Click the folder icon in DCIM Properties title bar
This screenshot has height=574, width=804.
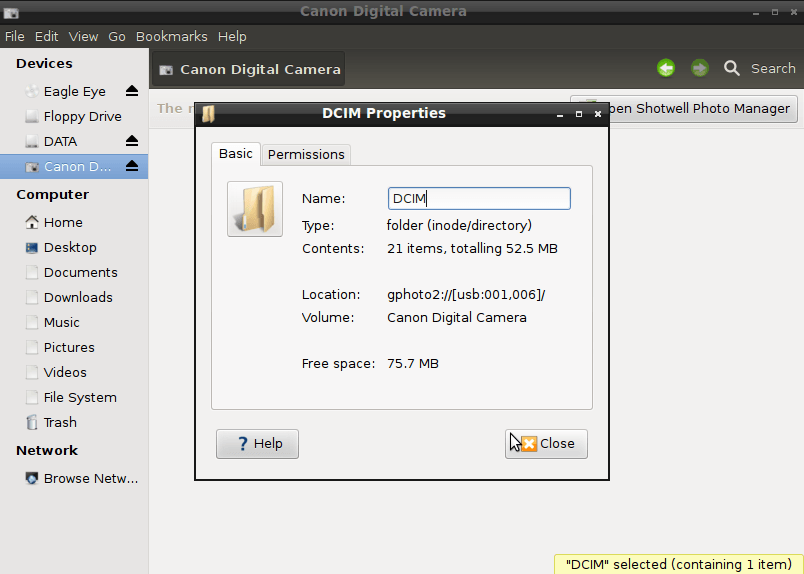(x=208, y=113)
